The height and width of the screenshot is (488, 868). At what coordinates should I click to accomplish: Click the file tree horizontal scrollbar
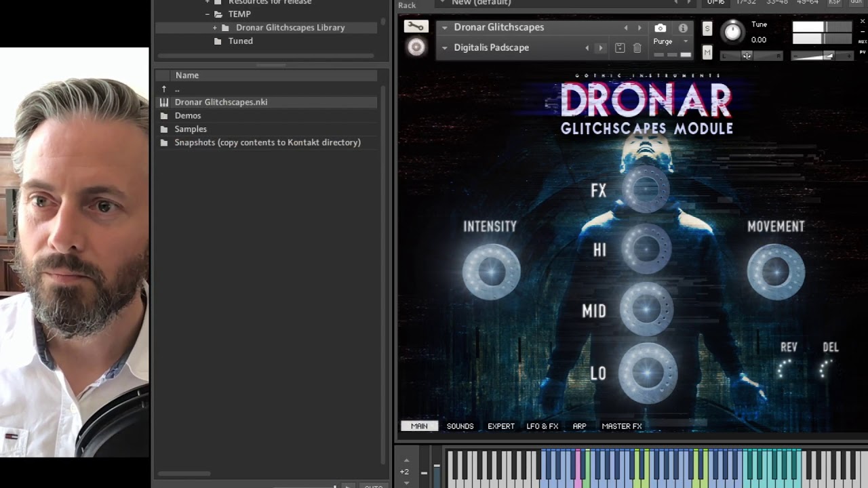[265, 56]
